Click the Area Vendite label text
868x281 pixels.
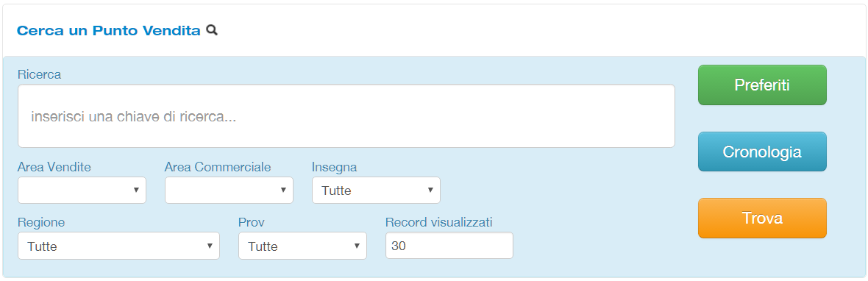pyautogui.click(x=54, y=167)
